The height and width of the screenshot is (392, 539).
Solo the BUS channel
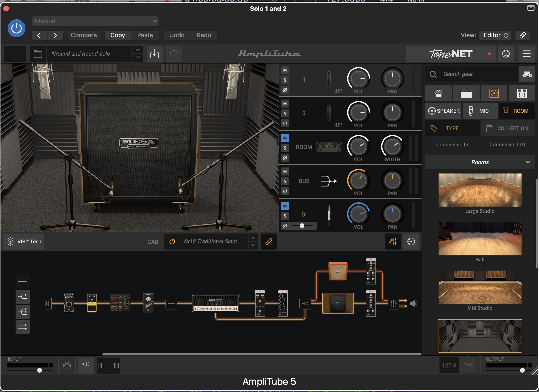point(285,182)
